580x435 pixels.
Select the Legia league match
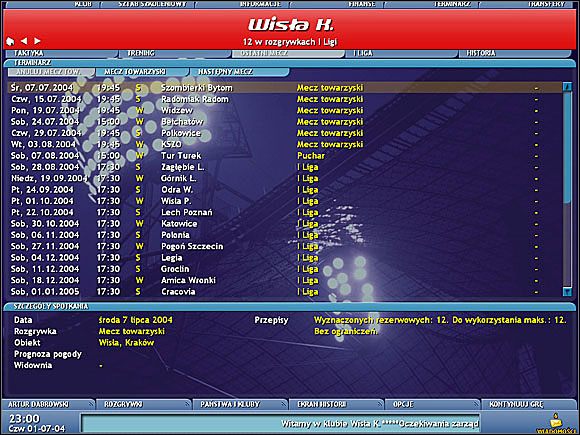tap(285, 258)
